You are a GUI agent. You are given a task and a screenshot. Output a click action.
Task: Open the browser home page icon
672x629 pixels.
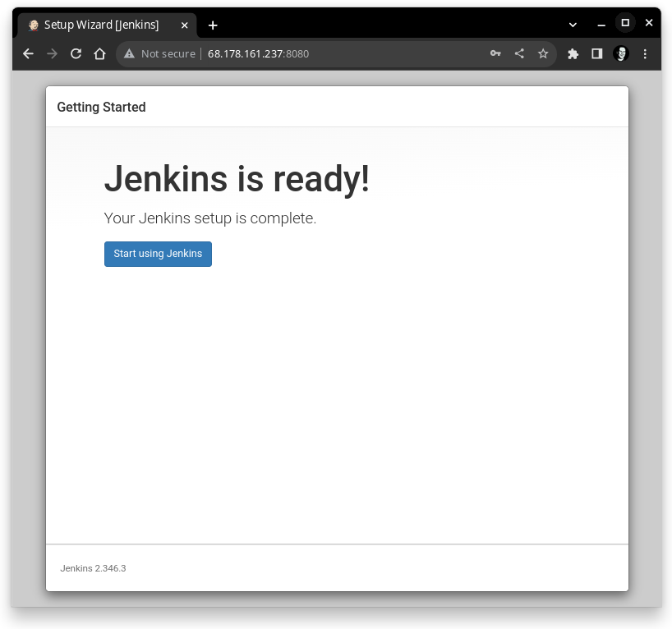click(100, 53)
